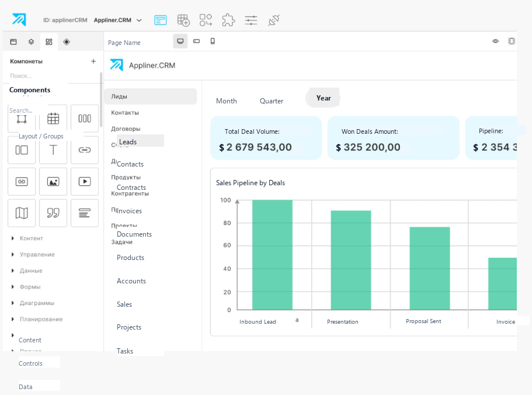Open the Договоры menu item
Image resolution: width=532 pixels, height=395 pixels.
[126, 129]
